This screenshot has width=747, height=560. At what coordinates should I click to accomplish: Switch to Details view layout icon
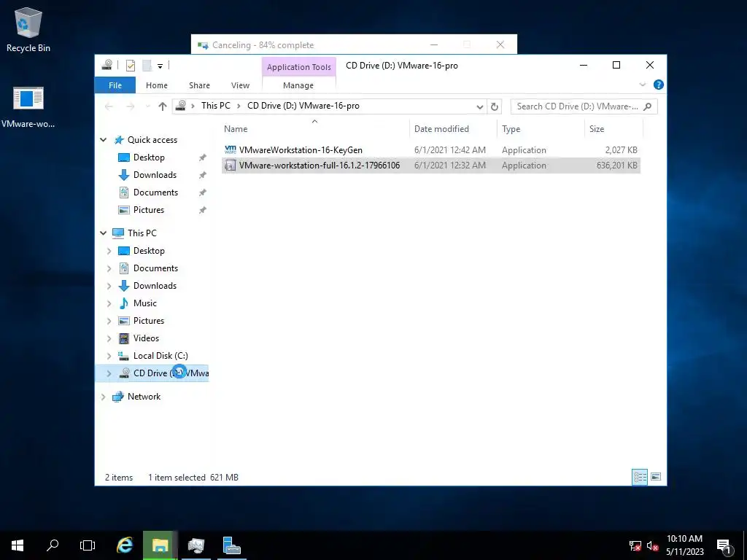(640, 477)
